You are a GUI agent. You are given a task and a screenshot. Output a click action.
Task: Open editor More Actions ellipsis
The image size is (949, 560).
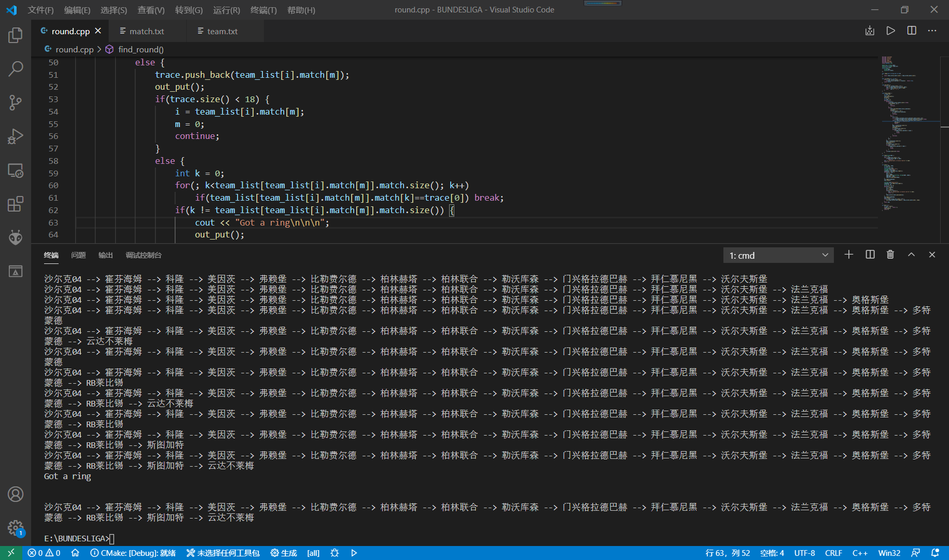tap(932, 31)
